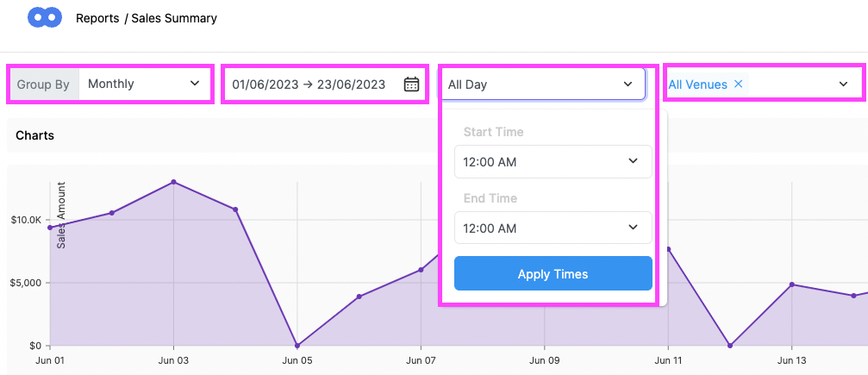
Task: Click the Group By label
Action: 43,84
